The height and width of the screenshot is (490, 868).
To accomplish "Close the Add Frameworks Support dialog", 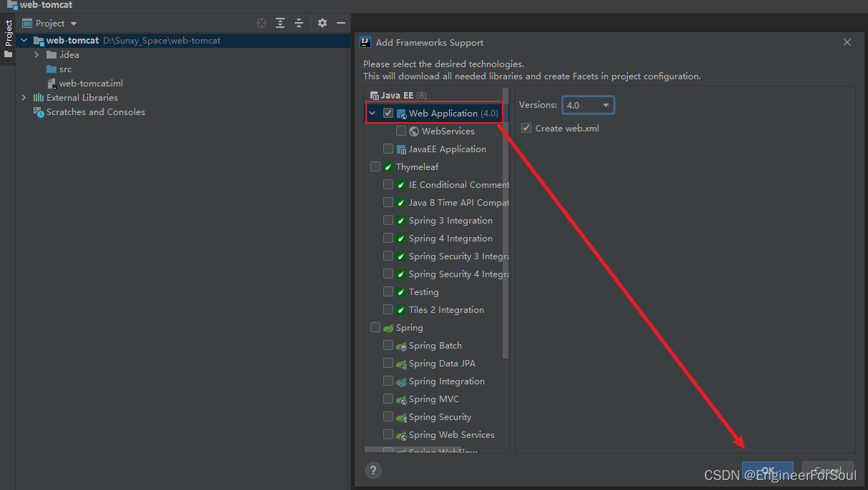I will [847, 42].
